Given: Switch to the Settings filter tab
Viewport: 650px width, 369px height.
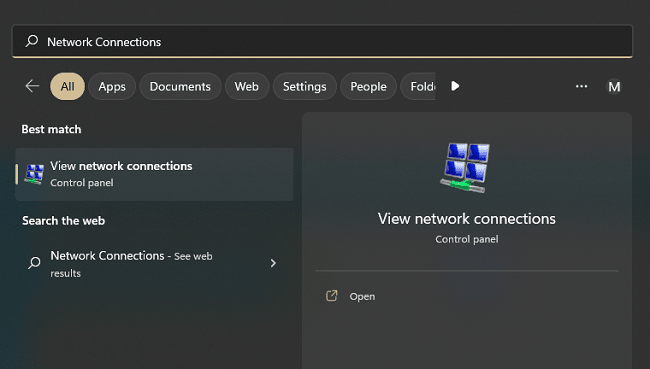Looking at the screenshot, I should click(305, 86).
